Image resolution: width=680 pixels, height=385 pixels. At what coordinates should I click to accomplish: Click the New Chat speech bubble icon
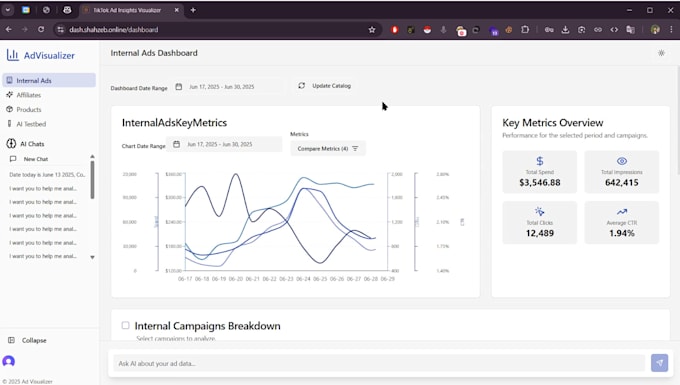pos(13,159)
